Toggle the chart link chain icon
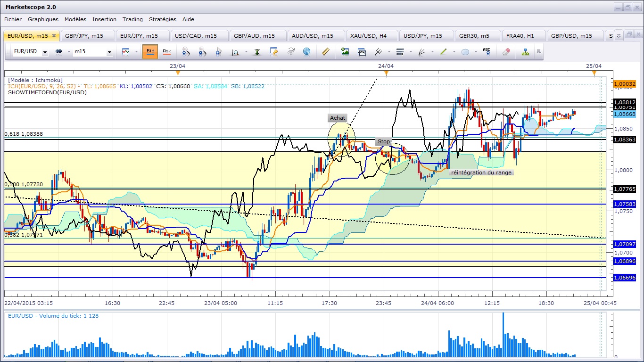644x362 pixels. (x=59, y=52)
